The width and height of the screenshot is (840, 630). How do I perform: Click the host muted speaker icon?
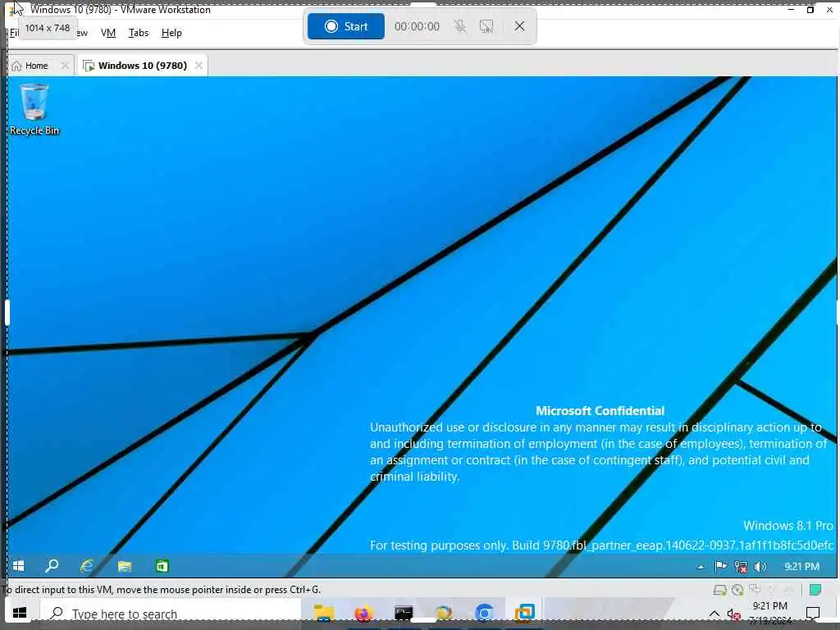click(734, 614)
